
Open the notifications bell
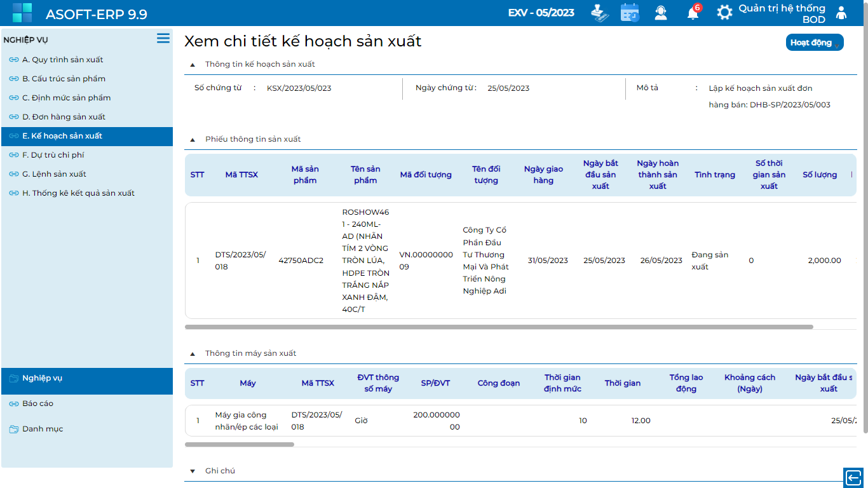[693, 13]
